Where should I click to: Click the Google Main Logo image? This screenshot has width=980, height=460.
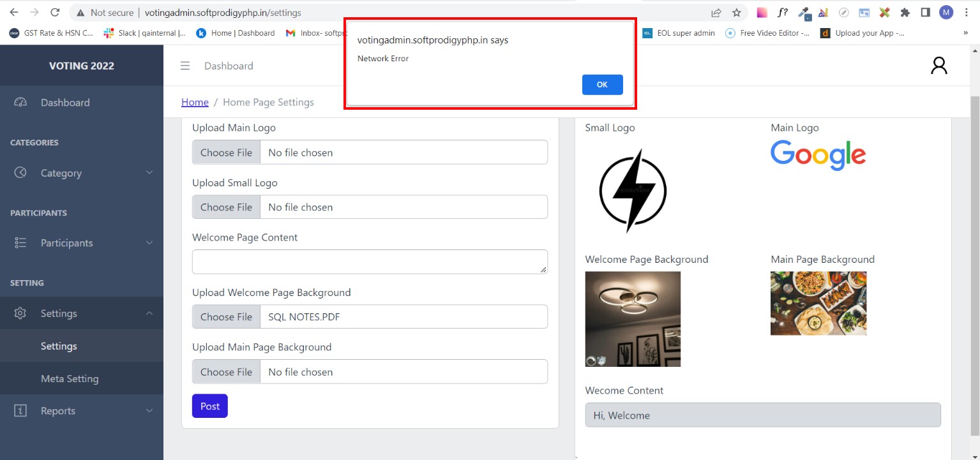point(818,154)
